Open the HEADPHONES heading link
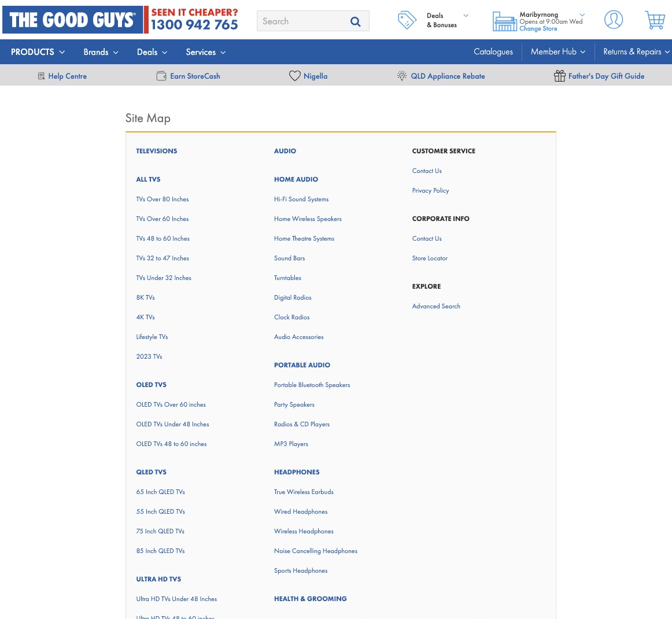The height and width of the screenshot is (619, 672). click(297, 472)
